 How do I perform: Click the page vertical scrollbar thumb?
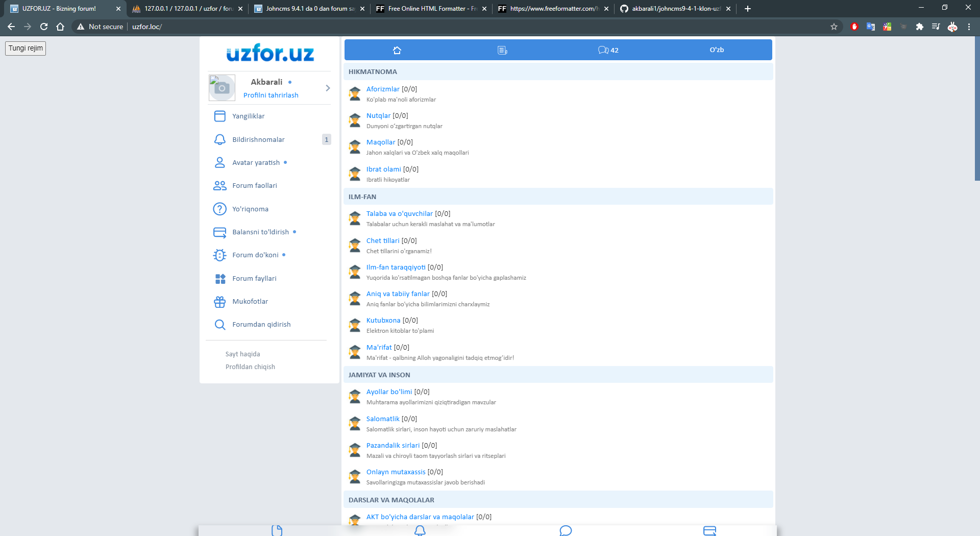click(x=977, y=107)
